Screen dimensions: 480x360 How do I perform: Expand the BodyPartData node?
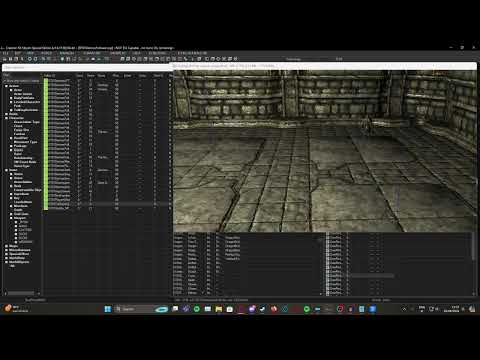click(11, 98)
